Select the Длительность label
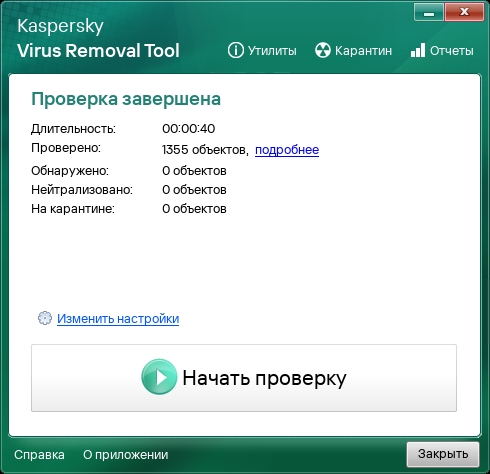This screenshot has height=474, width=490. click(x=73, y=129)
